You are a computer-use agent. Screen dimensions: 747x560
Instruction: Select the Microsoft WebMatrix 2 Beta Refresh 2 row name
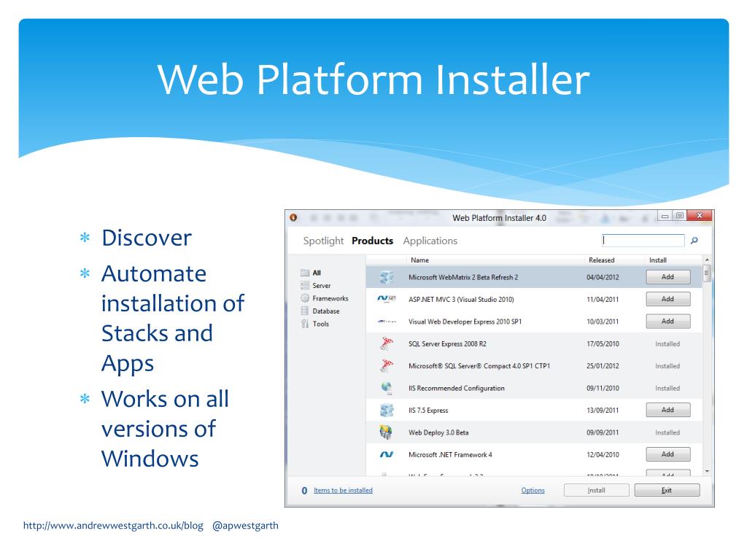(463, 277)
